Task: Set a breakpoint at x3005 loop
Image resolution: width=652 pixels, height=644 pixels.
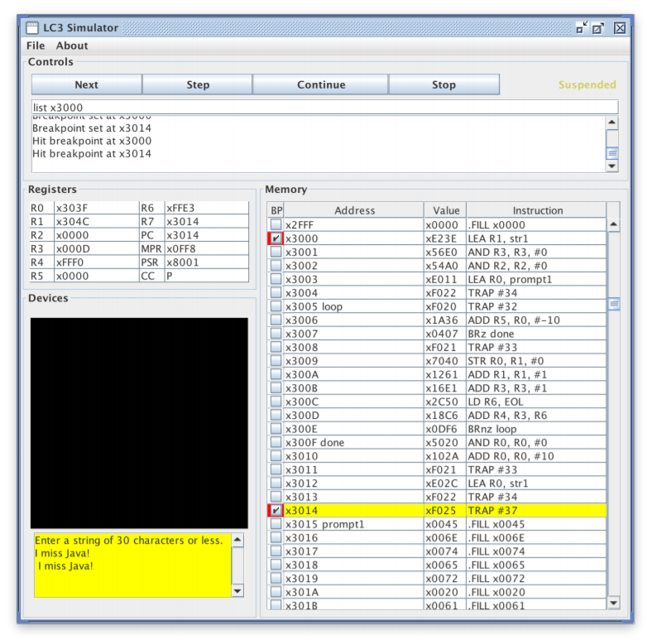Action: coord(276,306)
